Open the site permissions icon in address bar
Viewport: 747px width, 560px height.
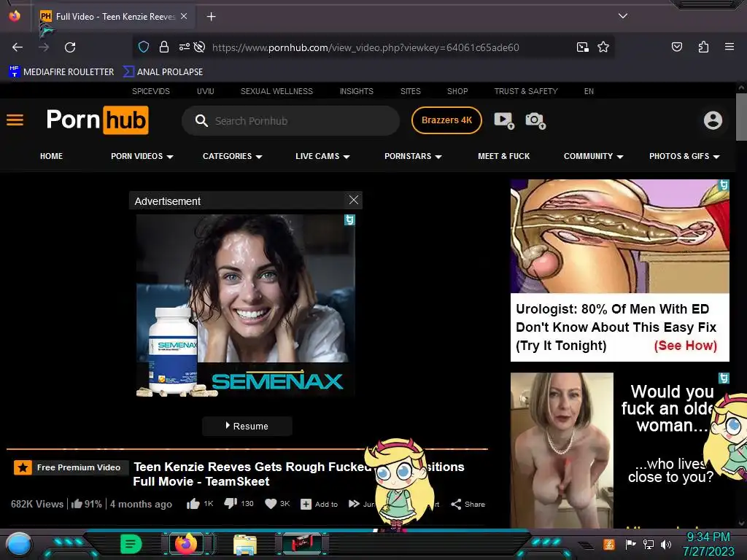[185, 47]
